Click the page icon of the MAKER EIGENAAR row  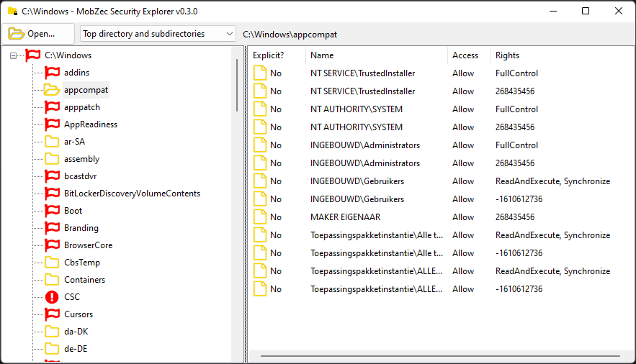coord(260,217)
